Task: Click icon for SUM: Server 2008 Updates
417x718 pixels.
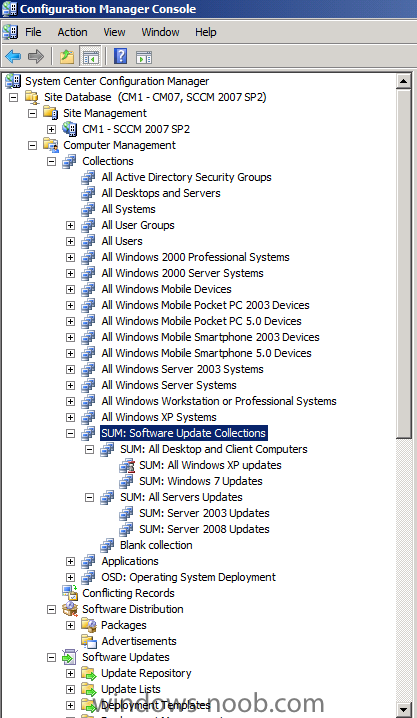Action: (126, 529)
